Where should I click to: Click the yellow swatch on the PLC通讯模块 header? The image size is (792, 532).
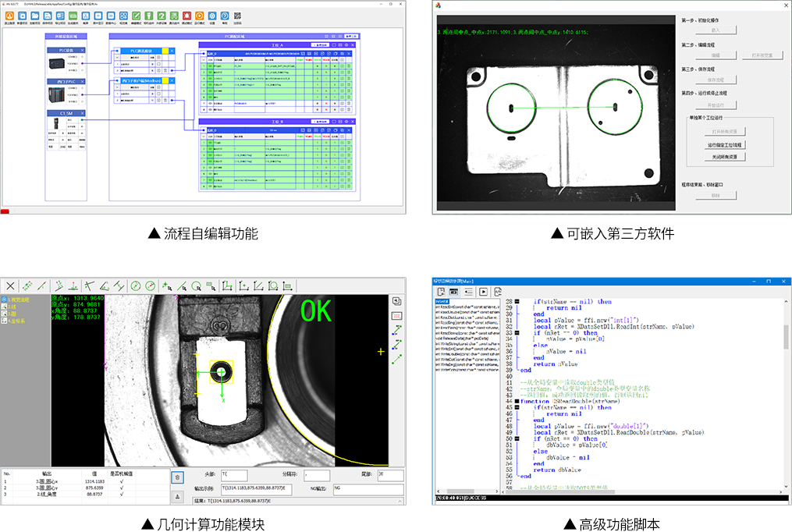tap(165, 51)
